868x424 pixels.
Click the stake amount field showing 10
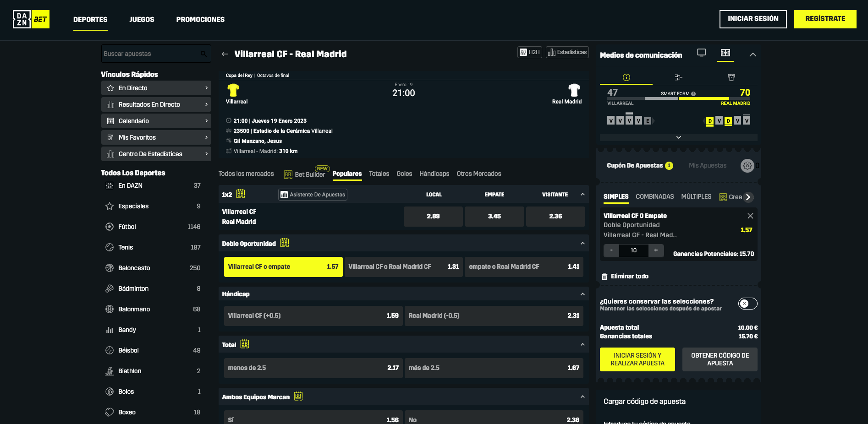634,250
